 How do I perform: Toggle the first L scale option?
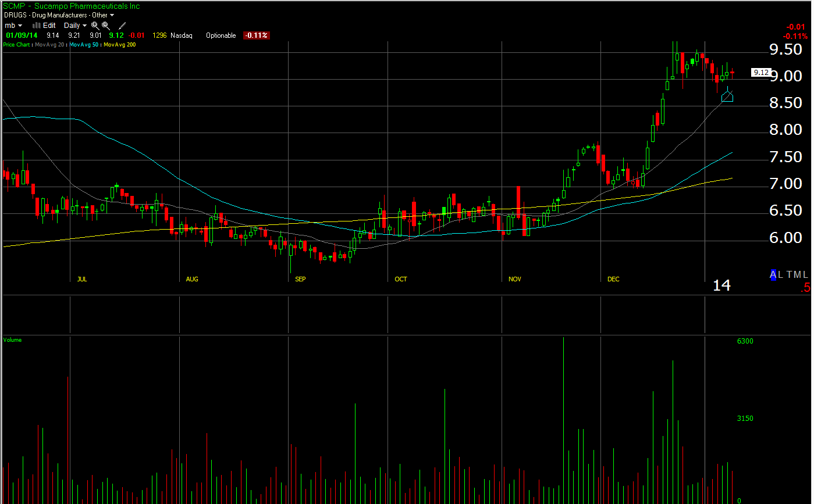pos(781,275)
